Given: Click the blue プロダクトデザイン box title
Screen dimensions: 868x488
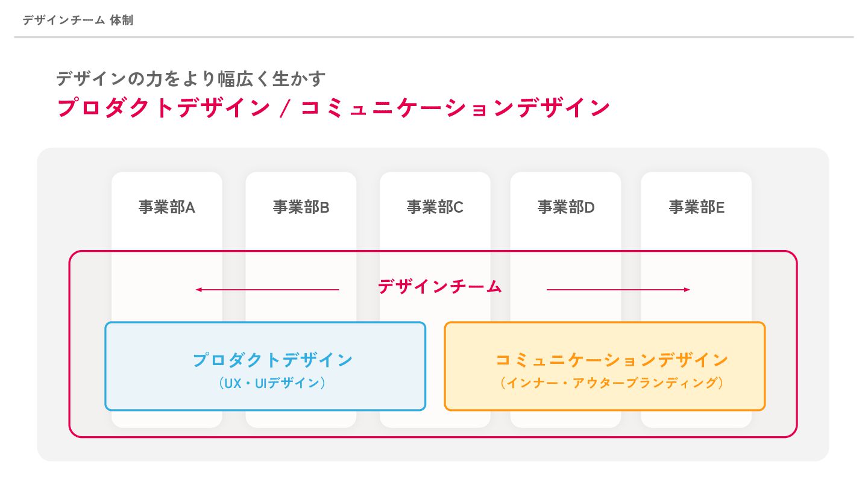Looking at the screenshot, I should (272, 360).
